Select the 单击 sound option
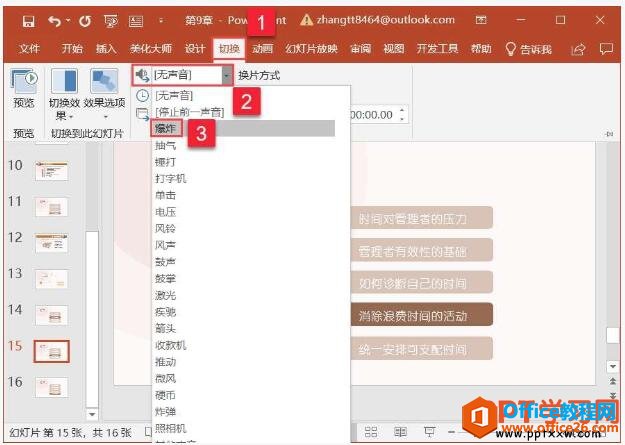625x445 pixels. coord(165,195)
